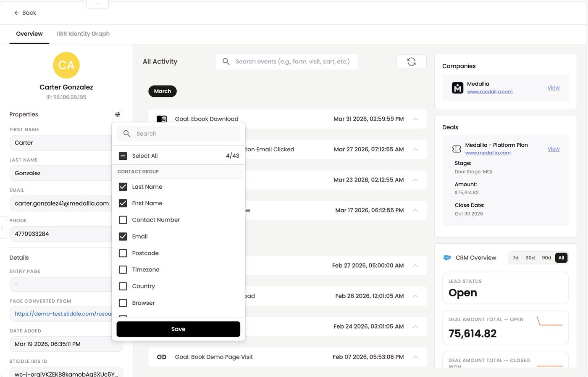Viewport: 588px width, 377px height.
Task: Collapse the Mar 27 2026 event chevron
Action: click(x=415, y=149)
